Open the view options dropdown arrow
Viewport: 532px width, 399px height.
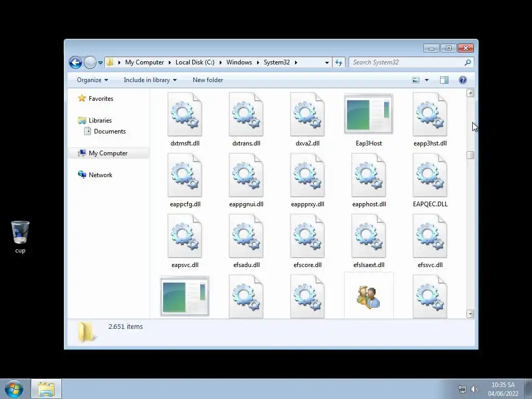(427, 80)
